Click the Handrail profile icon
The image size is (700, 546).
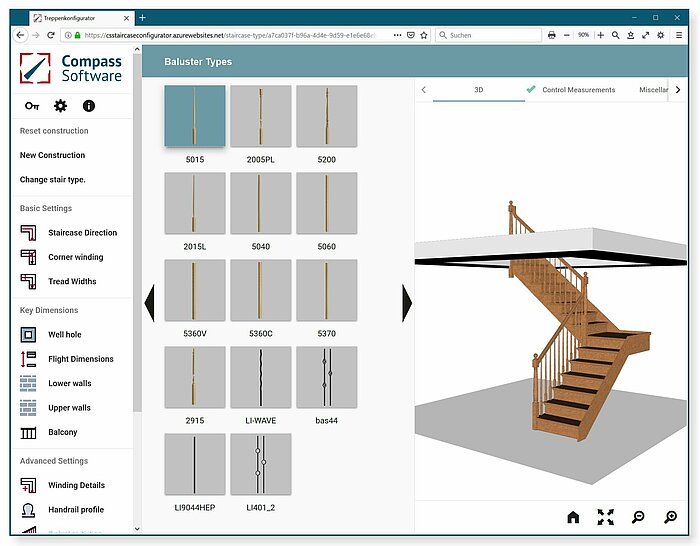pyautogui.click(x=28, y=509)
